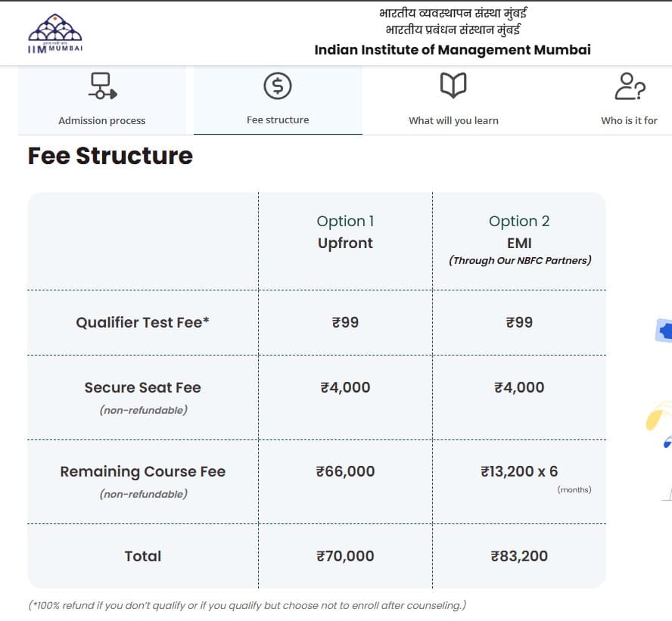Click the IIM Mumbai logo
This screenshot has width=672, height=621.
tap(55, 33)
